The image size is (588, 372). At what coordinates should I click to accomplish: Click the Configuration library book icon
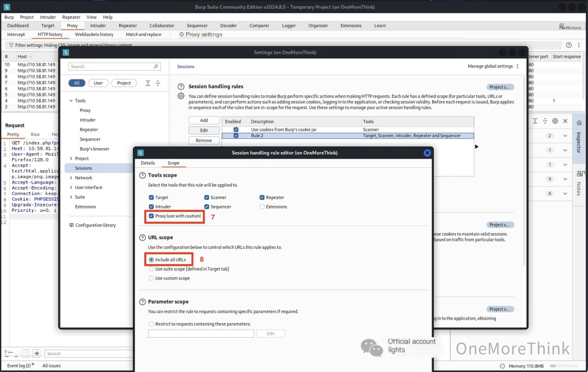[71, 225]
